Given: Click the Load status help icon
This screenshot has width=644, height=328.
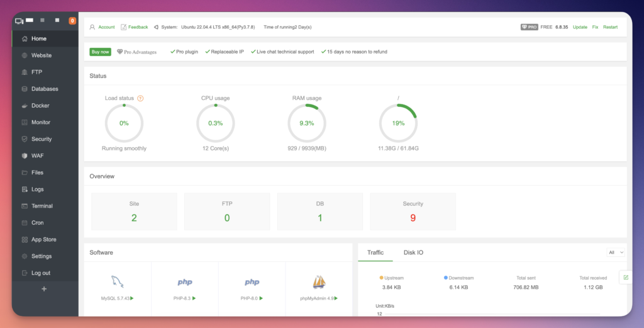Looking at the screenshot, I should tap(140, 98).
